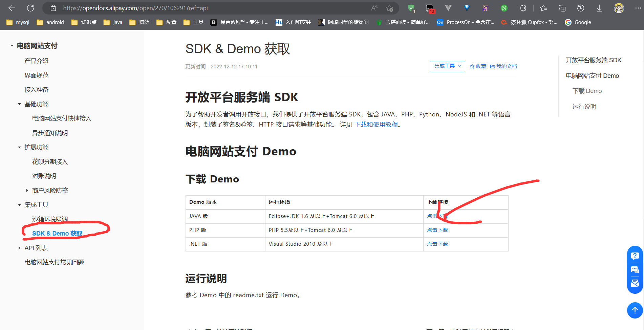Open the envelope feedback floating button
The height and width of the screenshot is (330, 644).
pyautogui.click(x=635, y=283)
